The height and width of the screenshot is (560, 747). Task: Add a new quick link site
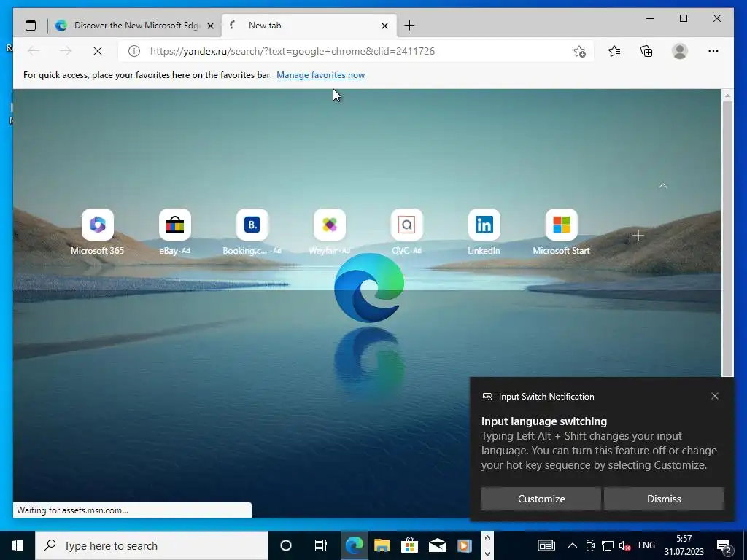(x=638, y=236)
